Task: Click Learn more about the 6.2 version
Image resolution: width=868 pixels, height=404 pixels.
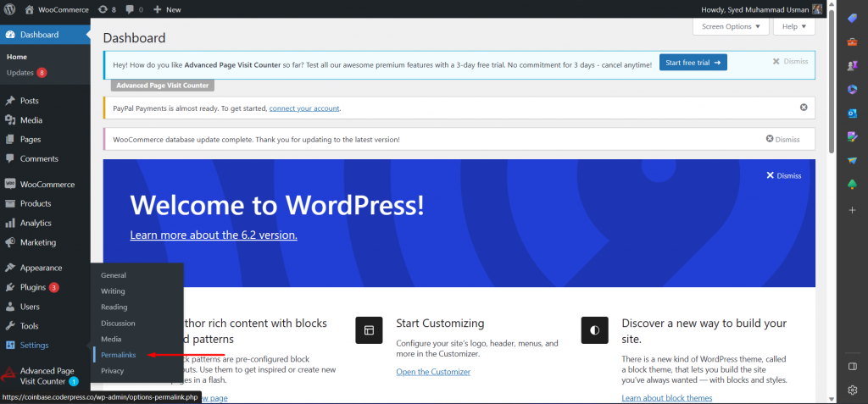Action: click(214, 235)
